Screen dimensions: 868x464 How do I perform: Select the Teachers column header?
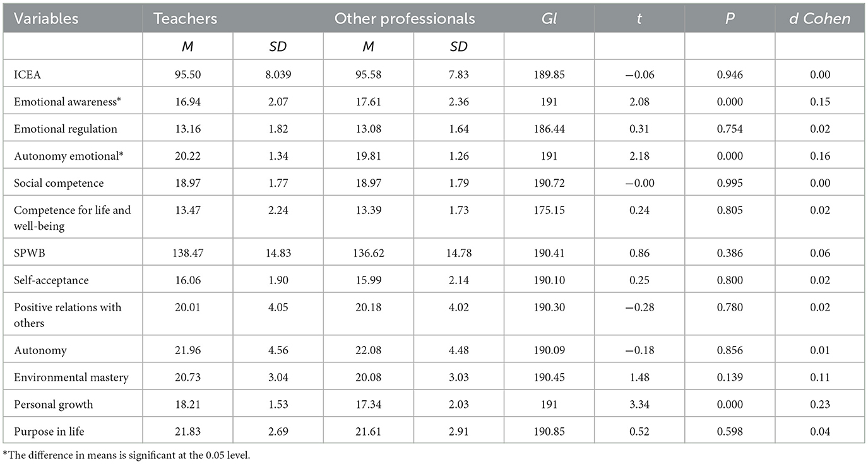pos(185,18)
